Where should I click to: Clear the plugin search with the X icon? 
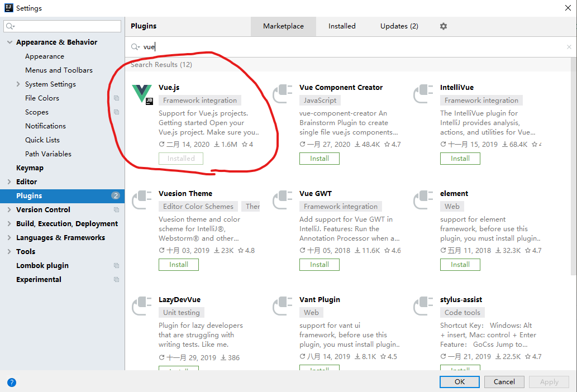click(x=569, y=47)
